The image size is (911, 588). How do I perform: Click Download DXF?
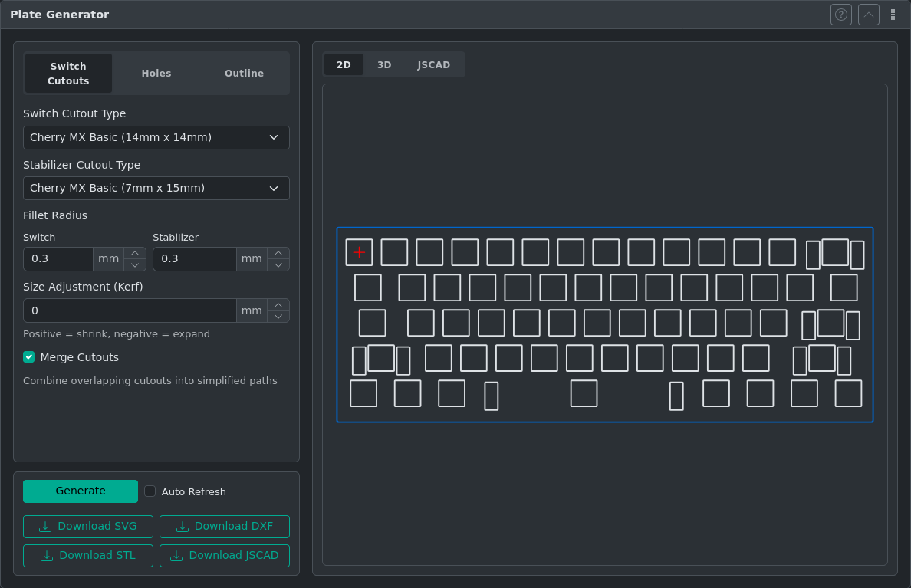point(225,526)
